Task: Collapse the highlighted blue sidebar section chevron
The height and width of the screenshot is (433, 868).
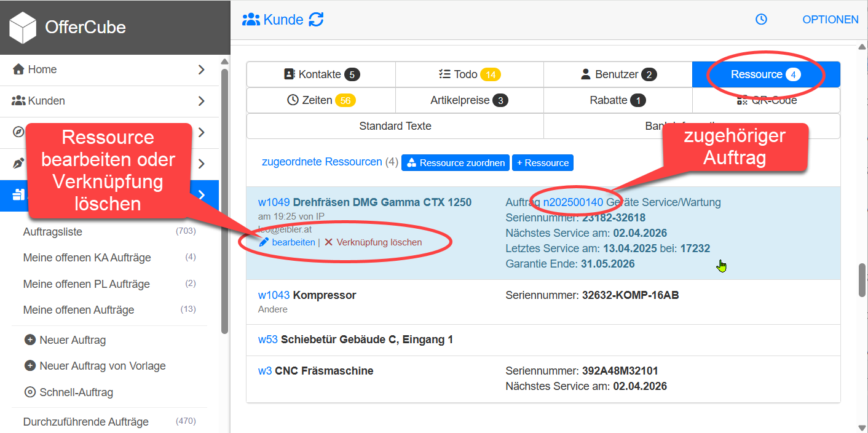Action: point(201,196)
